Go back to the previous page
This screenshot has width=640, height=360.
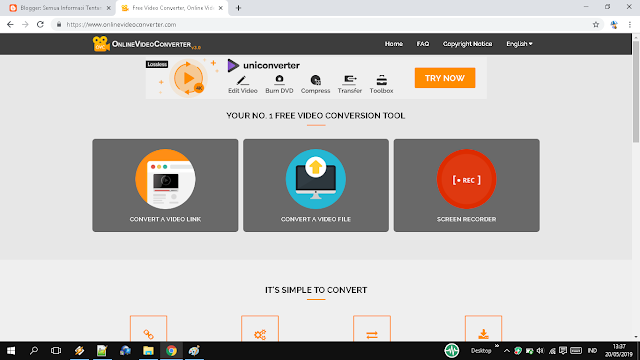click(10, 24)
